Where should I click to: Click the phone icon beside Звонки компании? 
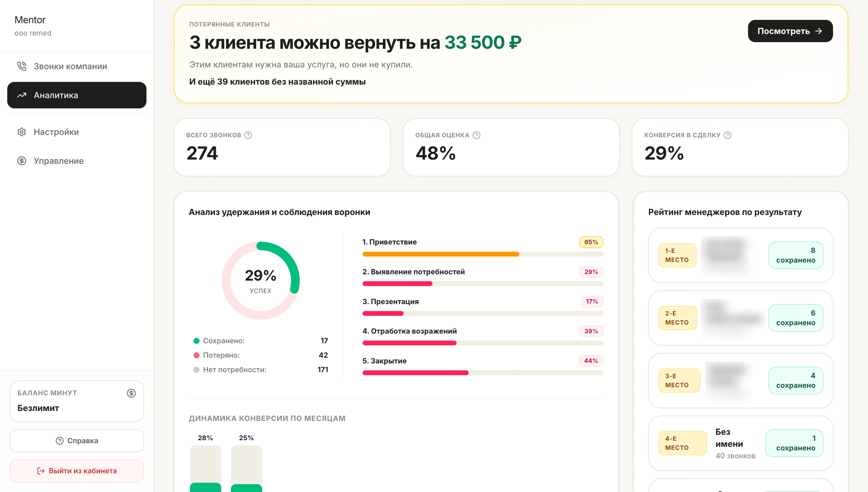coord(22,66)
